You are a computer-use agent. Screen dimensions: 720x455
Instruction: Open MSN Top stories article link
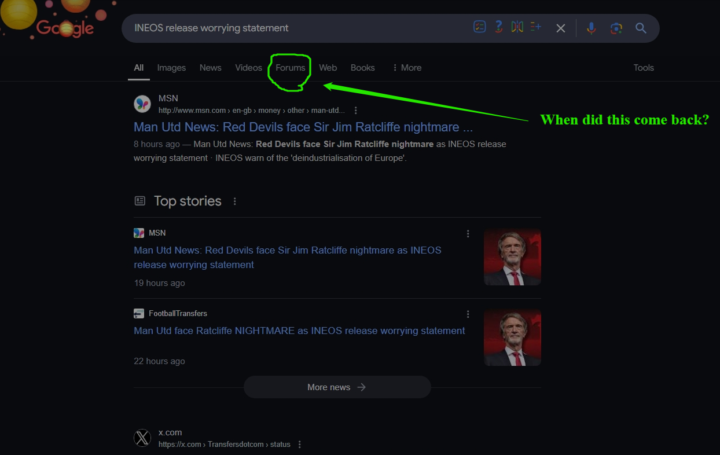click(x=287, y=258)
